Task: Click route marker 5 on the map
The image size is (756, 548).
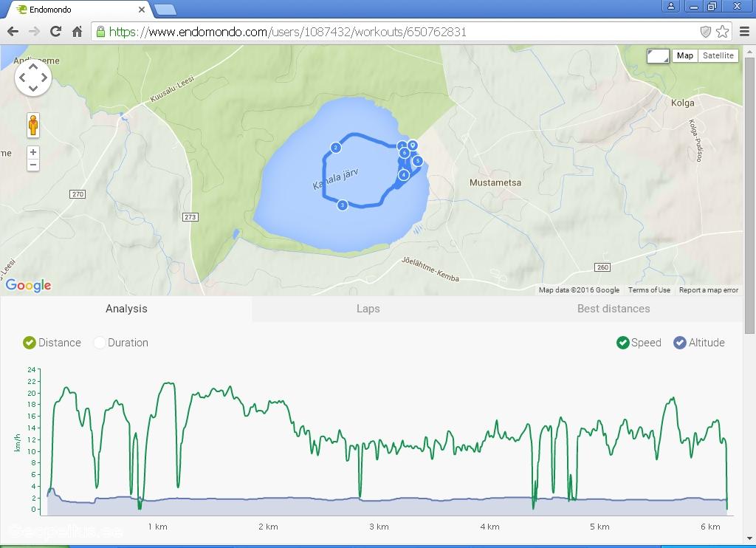Action: click(418, 161)
